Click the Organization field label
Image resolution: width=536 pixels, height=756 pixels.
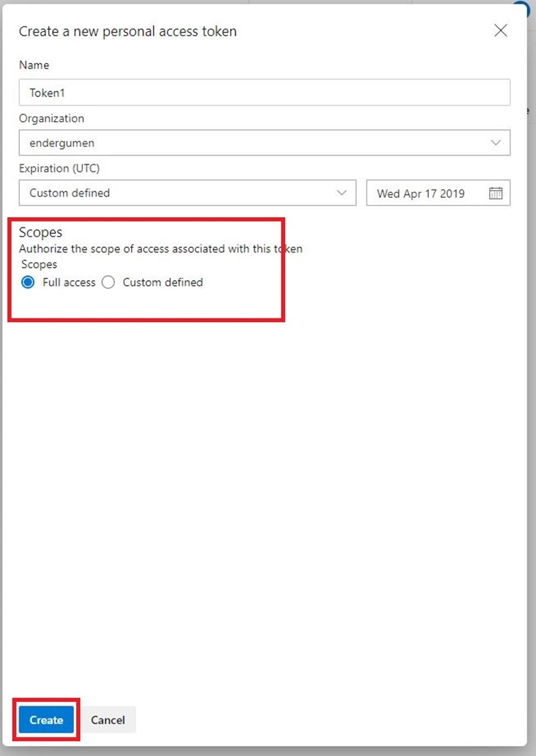[x=51, y=118]
